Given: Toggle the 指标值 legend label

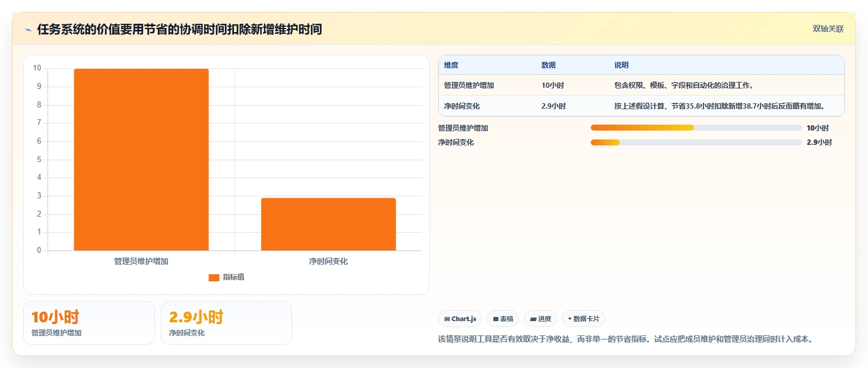Looking at the screenshot, I should [233, 278].
